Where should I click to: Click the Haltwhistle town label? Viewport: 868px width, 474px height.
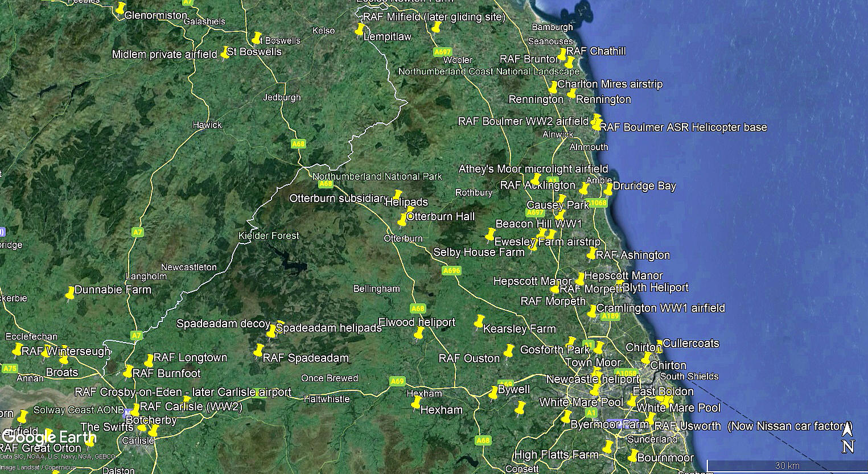coord(327,399)
